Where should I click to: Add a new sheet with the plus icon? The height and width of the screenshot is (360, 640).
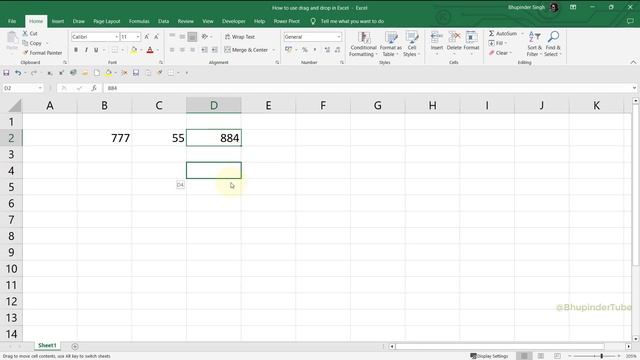tap(75, 347)
